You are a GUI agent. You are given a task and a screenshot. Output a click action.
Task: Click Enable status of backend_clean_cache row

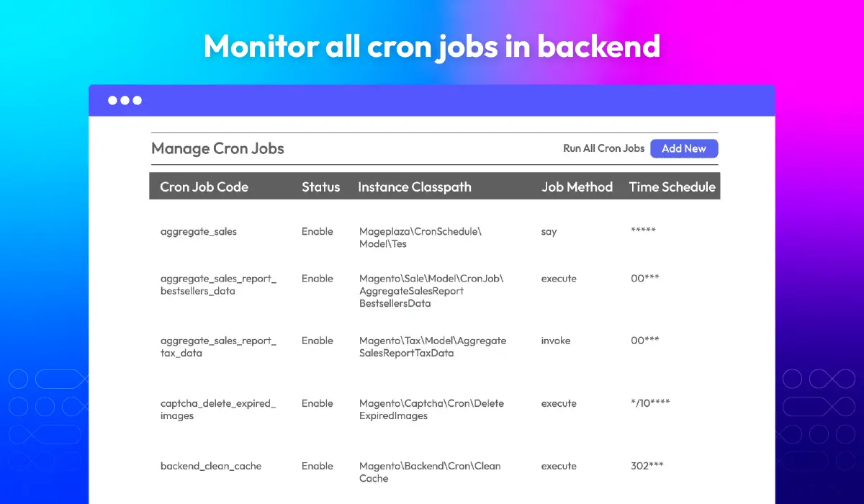[318, 466]
